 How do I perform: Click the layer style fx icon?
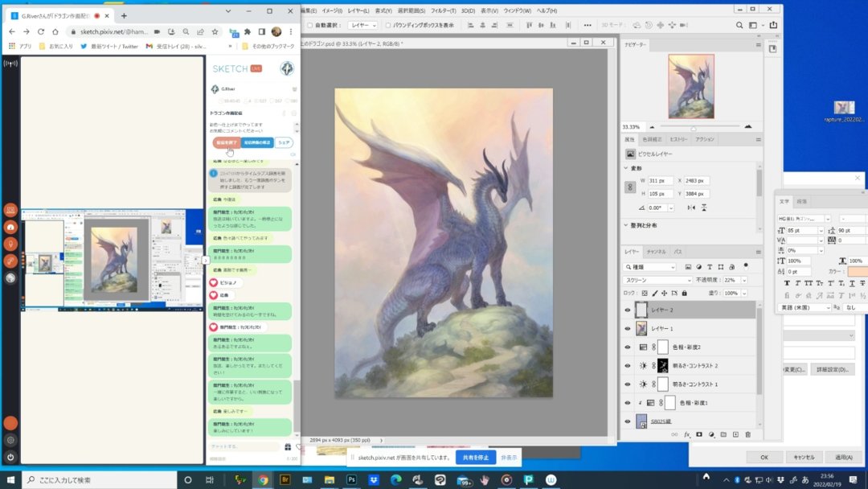tap(686, 435)
